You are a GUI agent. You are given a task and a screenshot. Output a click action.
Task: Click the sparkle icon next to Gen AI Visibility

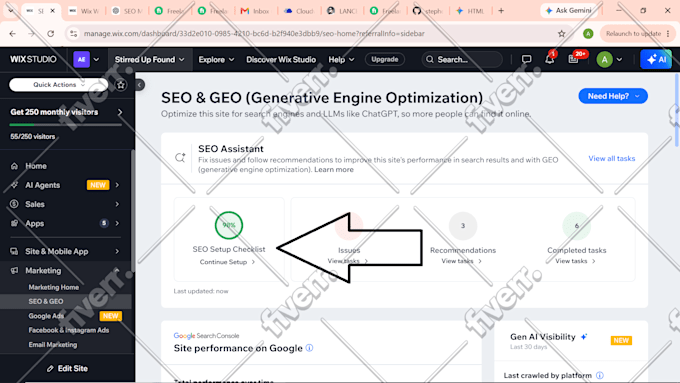click(584, 337)
